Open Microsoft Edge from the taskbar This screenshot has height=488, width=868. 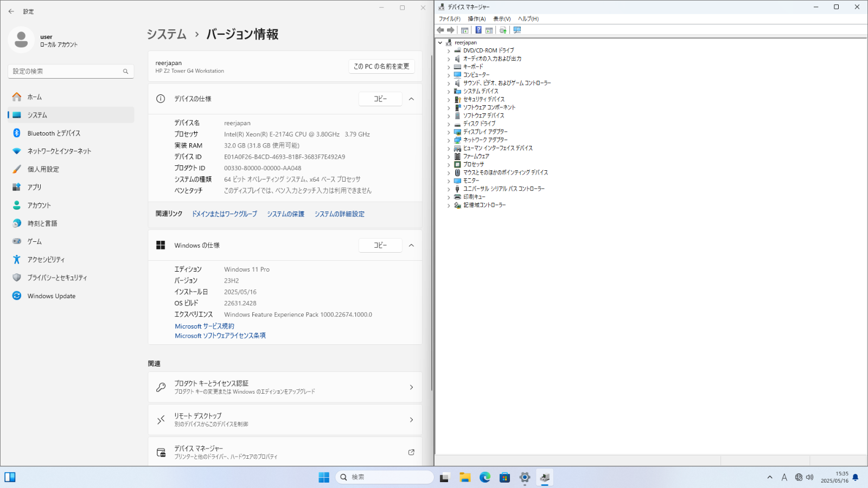(485, 477)
